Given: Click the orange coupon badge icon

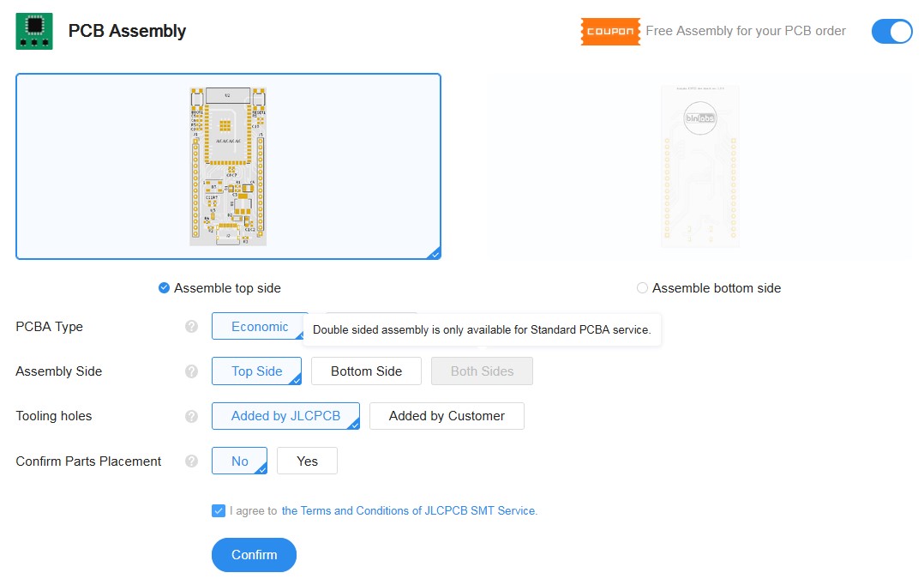Looking at the screenshot, I should pos(609,31).
